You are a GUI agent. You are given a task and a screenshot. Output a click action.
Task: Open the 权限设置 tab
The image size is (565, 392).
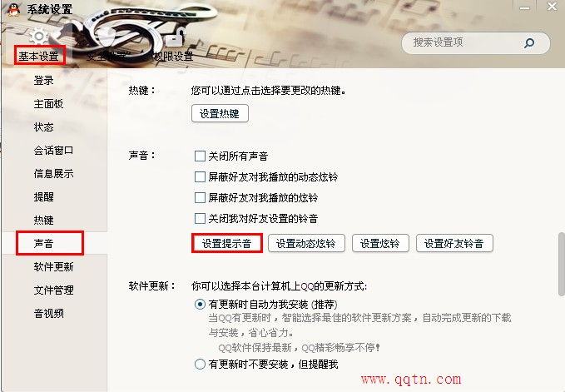click(173, 57)
